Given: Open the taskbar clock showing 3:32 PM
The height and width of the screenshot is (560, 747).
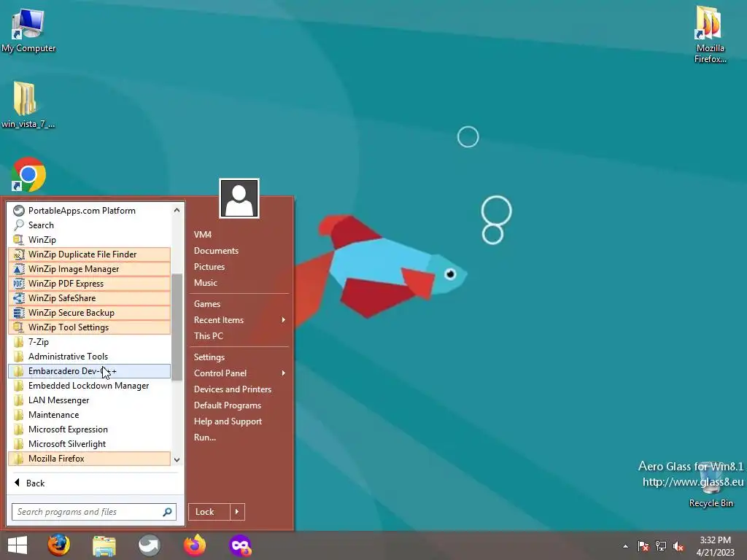Looking at the screenshot, I should (715, 546).
